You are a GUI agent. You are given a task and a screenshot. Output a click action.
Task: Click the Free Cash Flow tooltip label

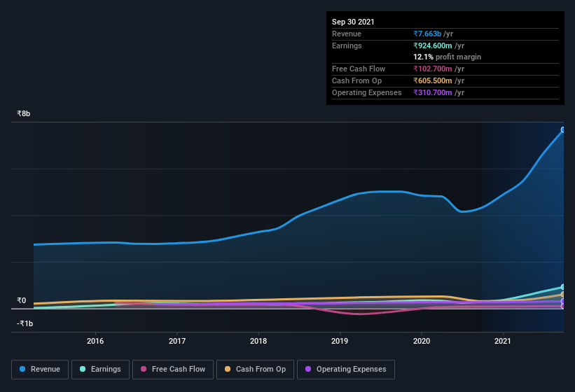point(359,69)
